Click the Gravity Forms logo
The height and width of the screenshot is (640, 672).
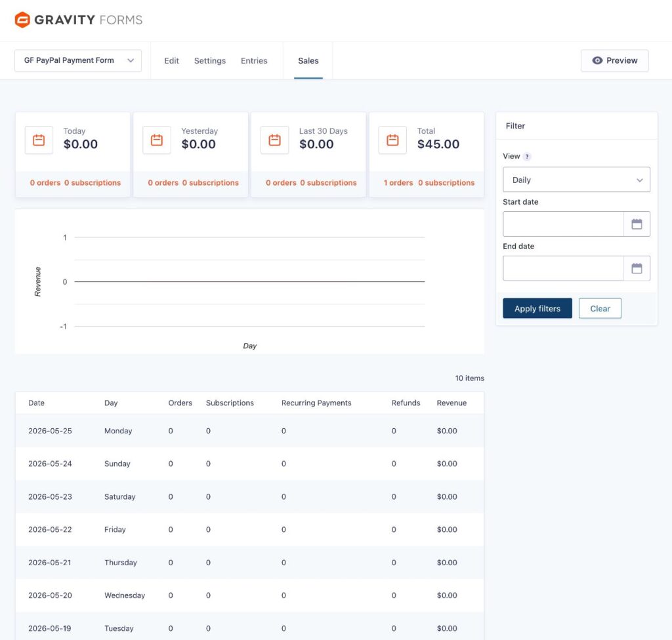point(79,20)
